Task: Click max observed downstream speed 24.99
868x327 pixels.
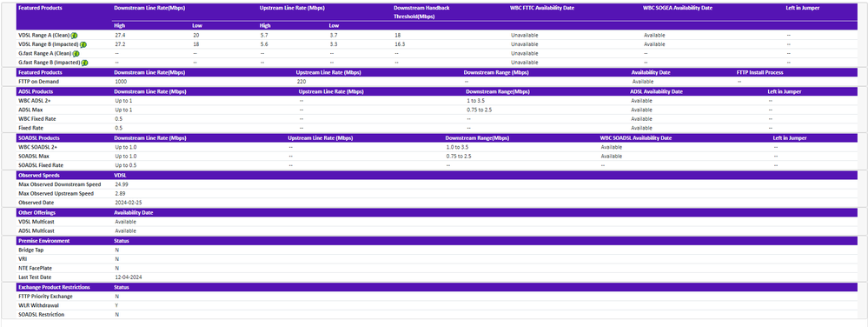Action: click(122, 184)
